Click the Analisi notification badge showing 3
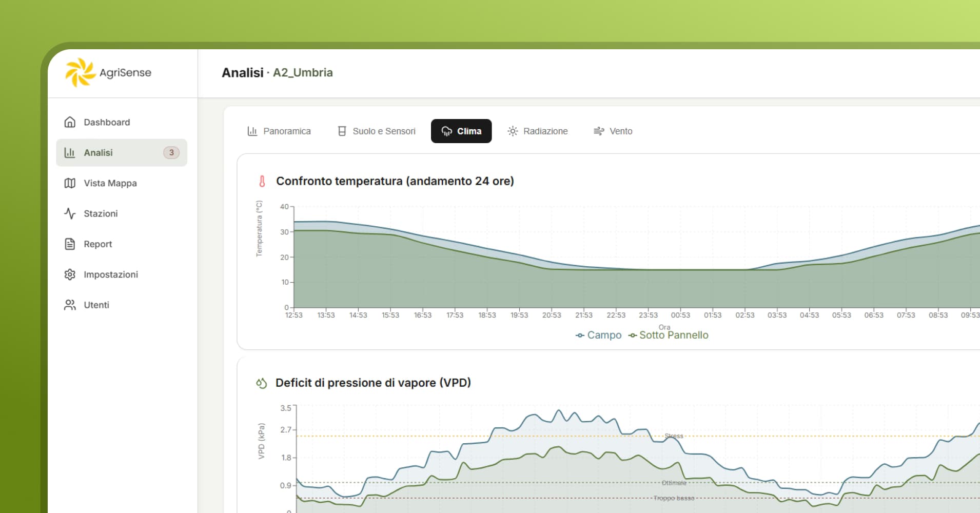 [x=171, y=152]
